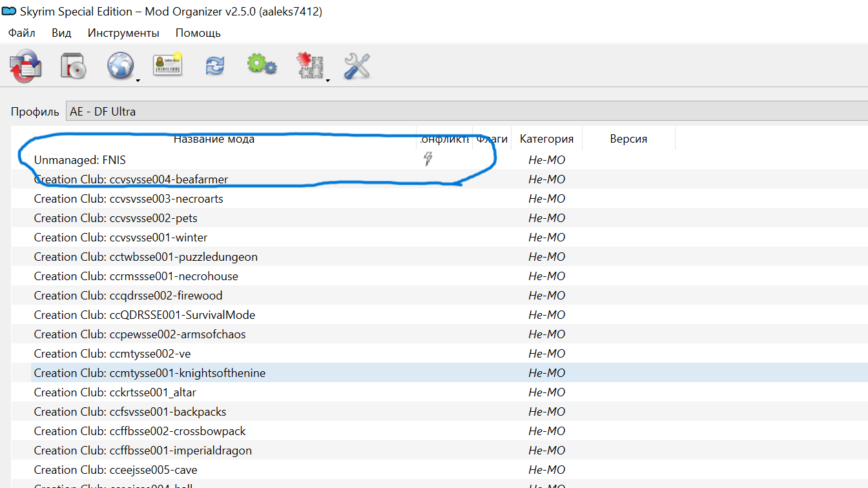Open executables via the gears icon
Image resolution: width=868 pixels, height=488 pixels.
[262, 65]
